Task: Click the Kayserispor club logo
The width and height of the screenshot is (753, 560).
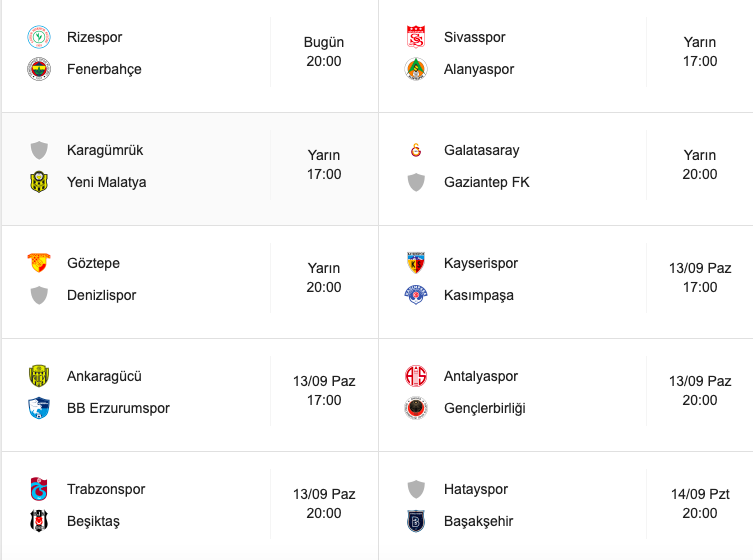Action: point(416,263)
